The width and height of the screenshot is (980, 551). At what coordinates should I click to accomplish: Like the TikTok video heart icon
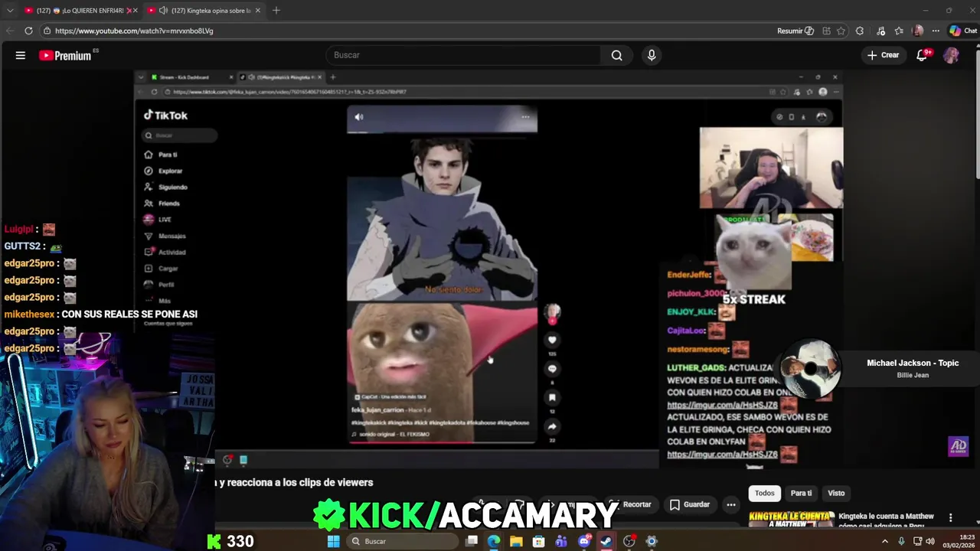pyautogui.click(x=552, y=340)
